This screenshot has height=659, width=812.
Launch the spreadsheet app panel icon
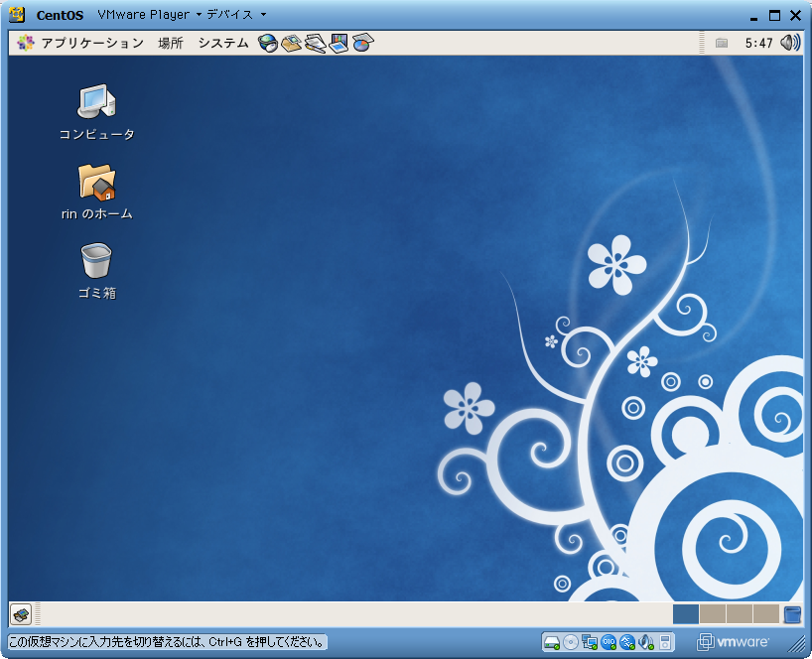coord(363,43)
